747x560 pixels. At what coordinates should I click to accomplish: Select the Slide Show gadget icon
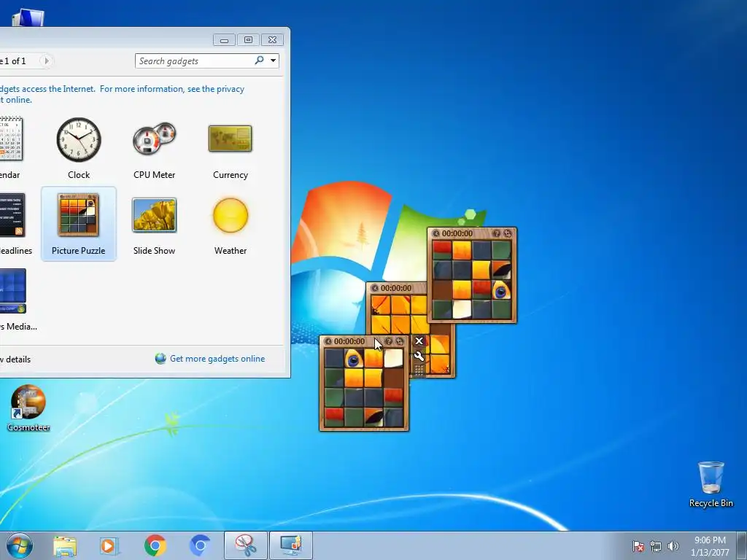pyautogui.click(x=155, y=215)
